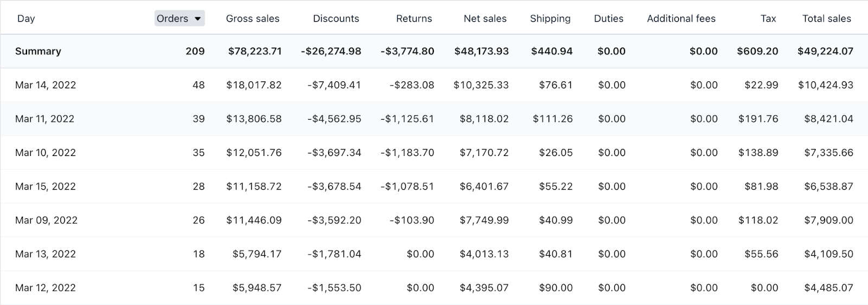The height and width of the screenshot is (305, 868).
Task: Click the Returns column header
Action: (x=414, y=18)
